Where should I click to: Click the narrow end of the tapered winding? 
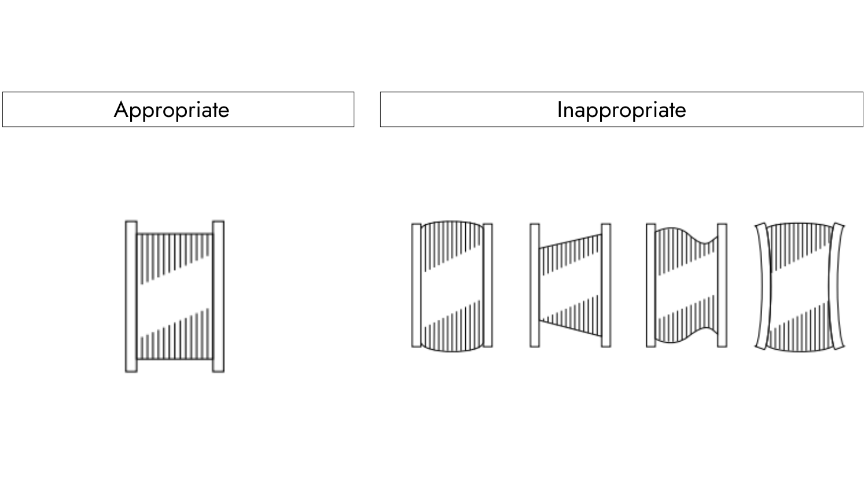tap(544, 284)
